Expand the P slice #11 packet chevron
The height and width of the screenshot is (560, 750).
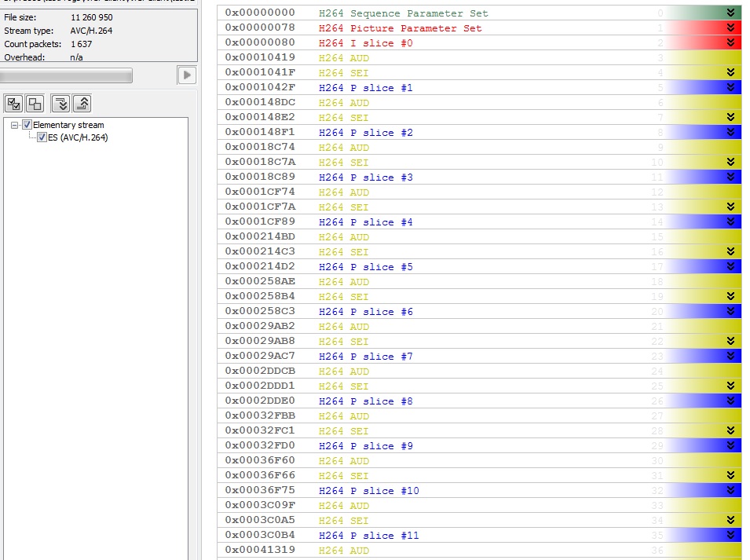click(x=730, y=535)
